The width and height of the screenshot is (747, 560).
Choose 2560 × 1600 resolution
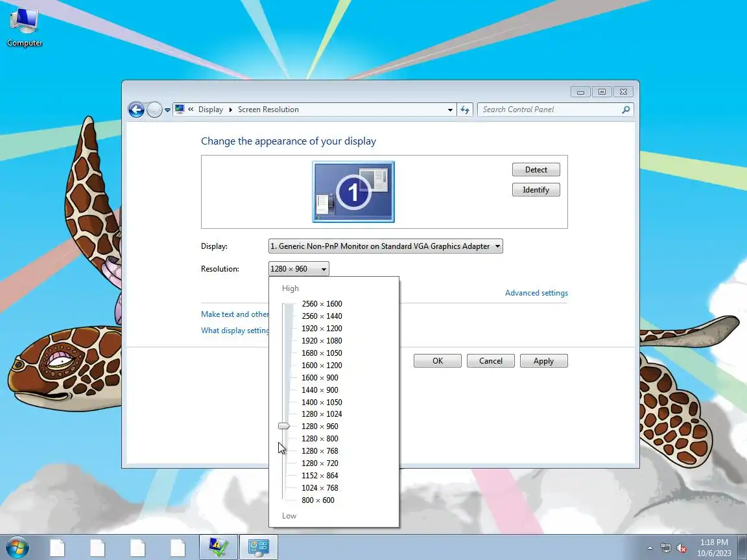click(322, 304)
